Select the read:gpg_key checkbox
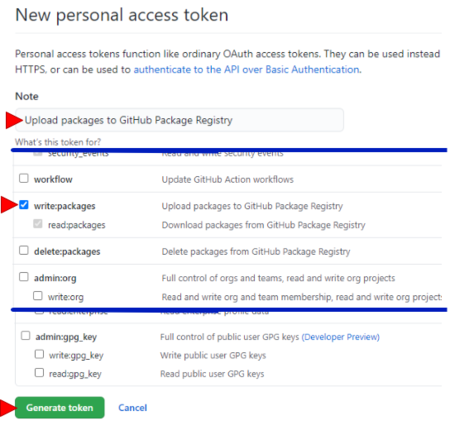 (39, 372)
